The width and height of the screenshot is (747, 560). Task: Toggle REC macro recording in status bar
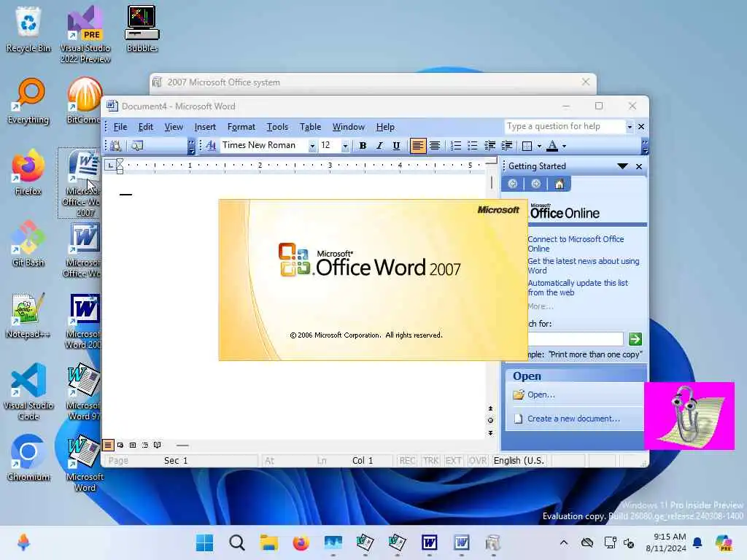[x=407, y=461]
